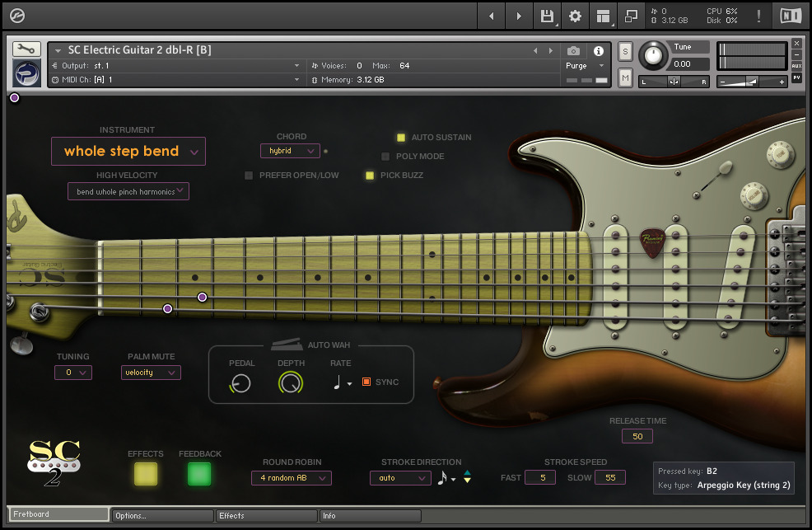This screenshot has width=812, height=530.
Task: Switch to the Fretboard tab
Action: click(58, 514)
